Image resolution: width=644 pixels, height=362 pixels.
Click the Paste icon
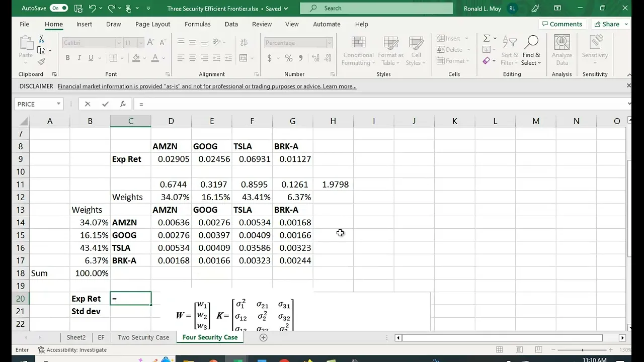26,43
